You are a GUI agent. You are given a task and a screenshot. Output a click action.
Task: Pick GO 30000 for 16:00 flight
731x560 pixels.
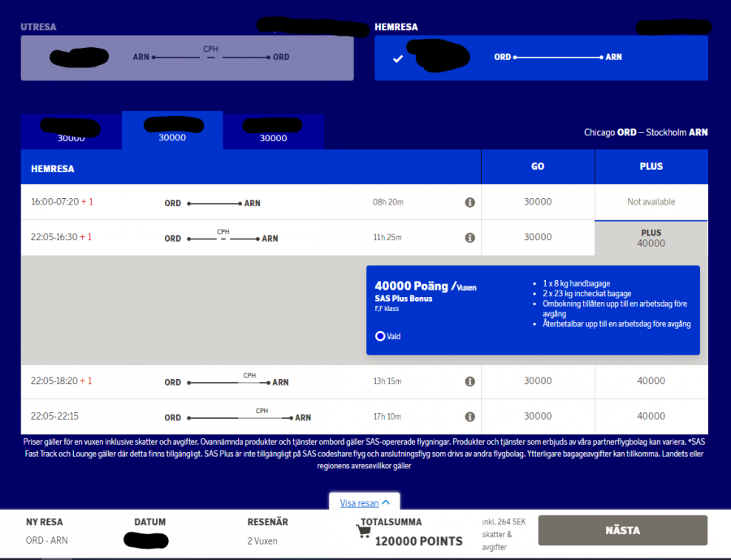pos(538,202)
